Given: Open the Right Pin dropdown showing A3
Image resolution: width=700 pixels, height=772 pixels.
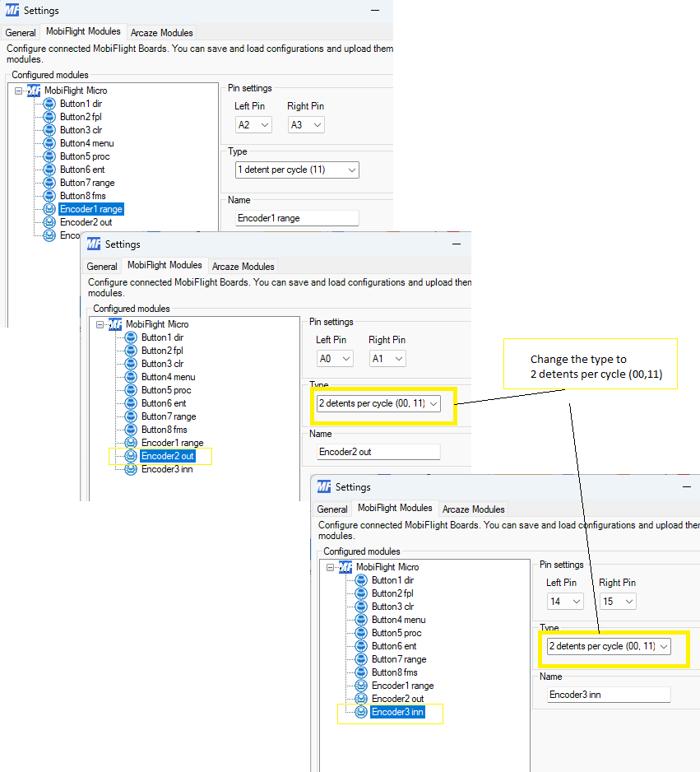Looking at the screenshot, I should pyautogui.click(x=306, y=125).
